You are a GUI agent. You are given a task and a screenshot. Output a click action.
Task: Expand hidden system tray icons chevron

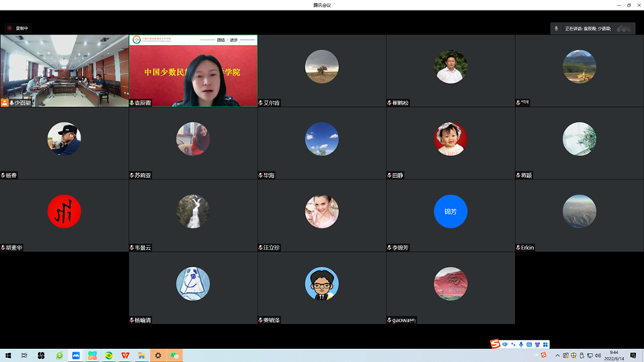[556, 356]
